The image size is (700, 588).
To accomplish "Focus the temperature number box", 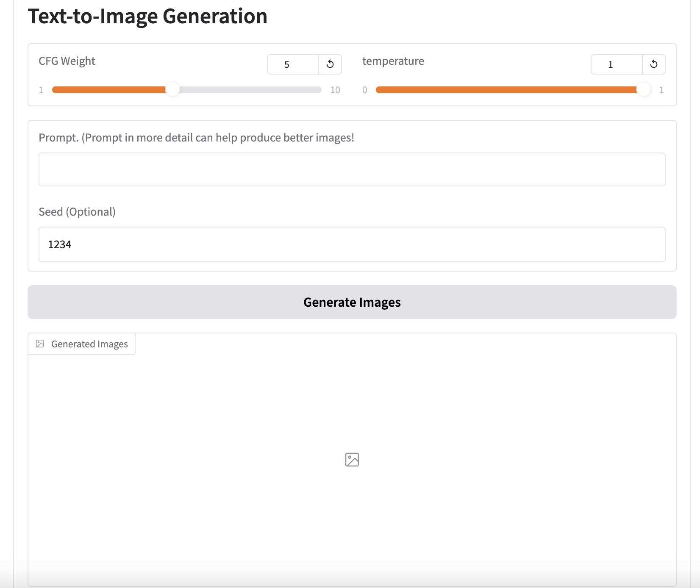I will coord(617,64).
